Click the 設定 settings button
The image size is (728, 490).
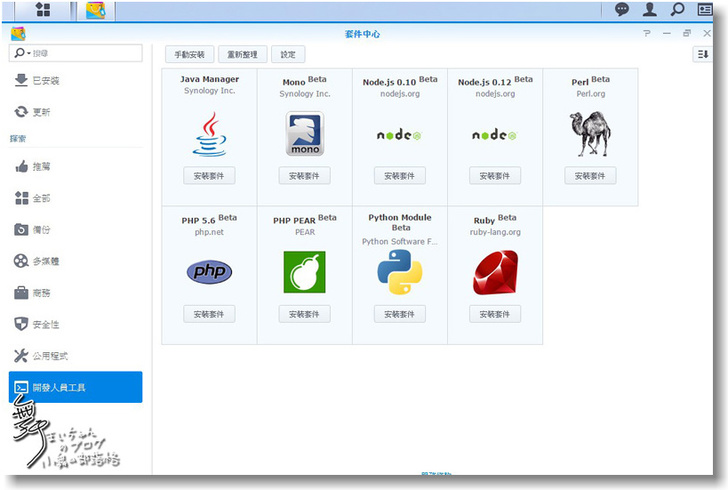(x=288, y=54)
